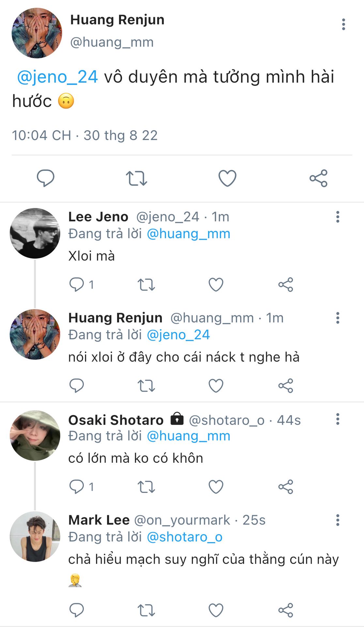Open options menu on Mark Lee's reply
This screenshot has height=627, width=364.
338,520
